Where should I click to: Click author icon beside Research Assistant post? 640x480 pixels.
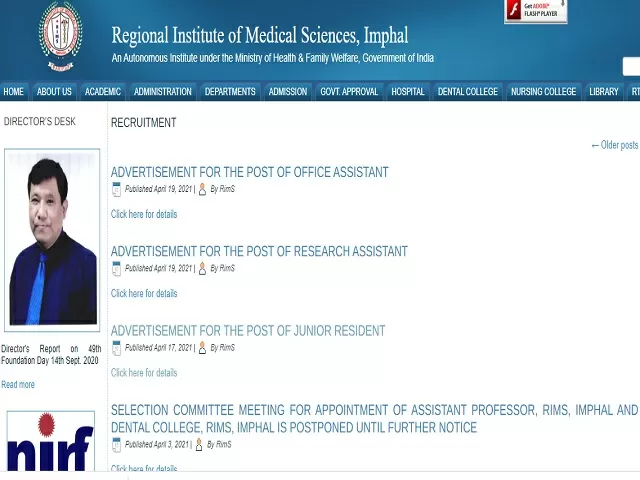pyautogui.click(x=202, y=269)
